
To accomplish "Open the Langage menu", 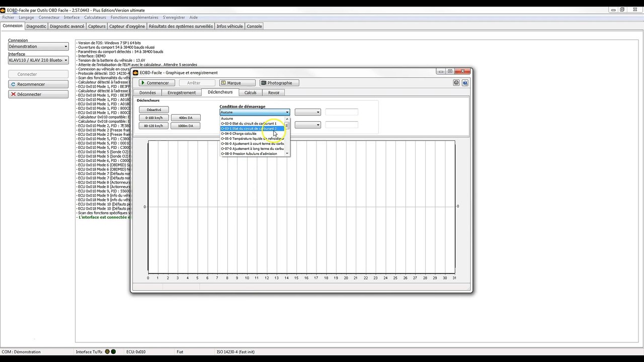I will pyautogui.click(x=26, y=18).
